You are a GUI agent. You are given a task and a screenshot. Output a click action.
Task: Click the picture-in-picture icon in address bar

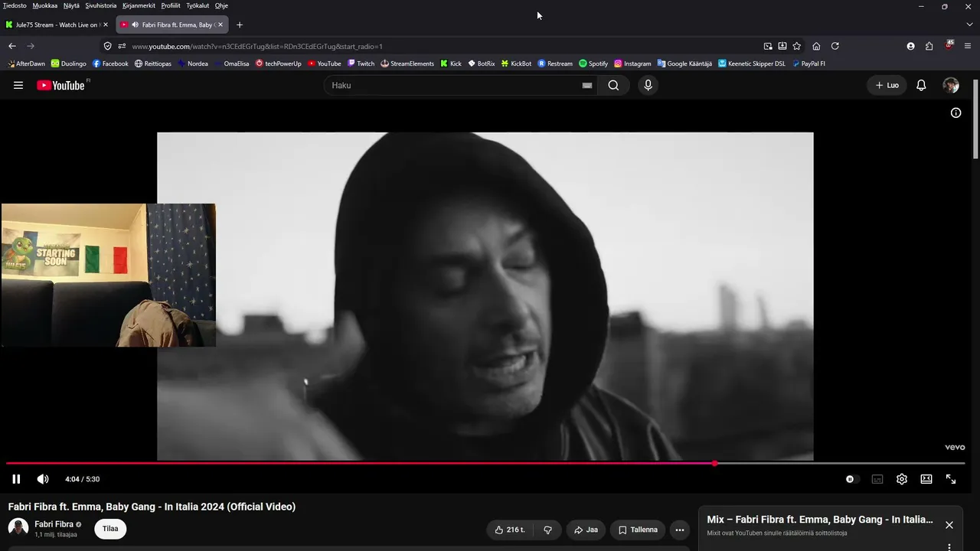pos(768,46)
